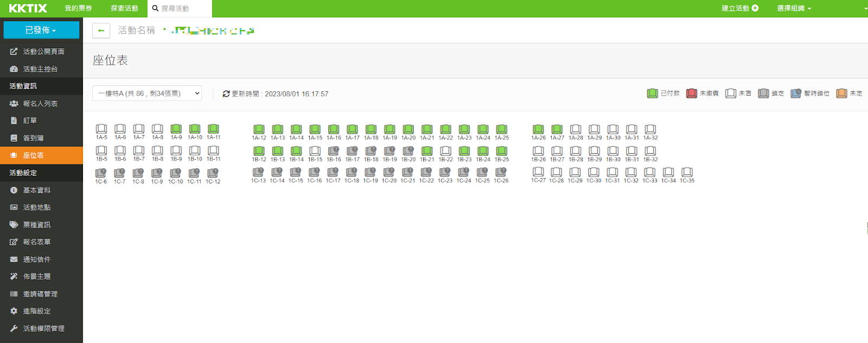Select unsold seat 1A-32
The width and height of the screenshot is (868, 343).
[650, 129]
